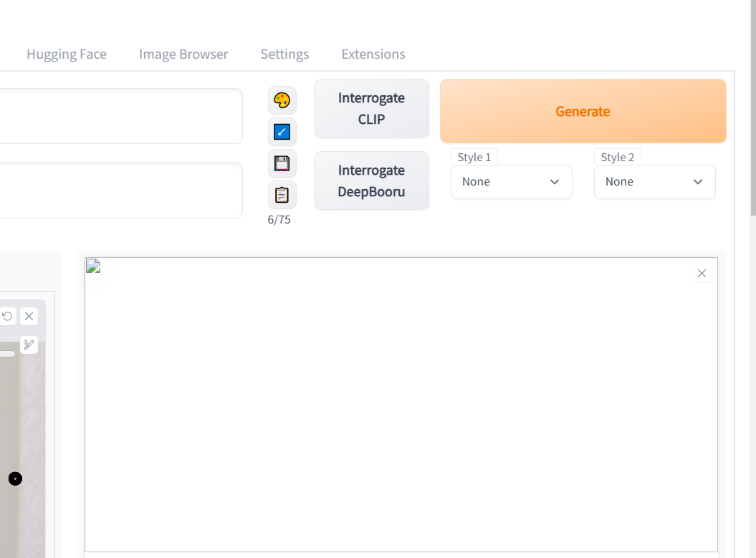
Task: Switch to the Image Browser tab
Action: coord(183,54)
